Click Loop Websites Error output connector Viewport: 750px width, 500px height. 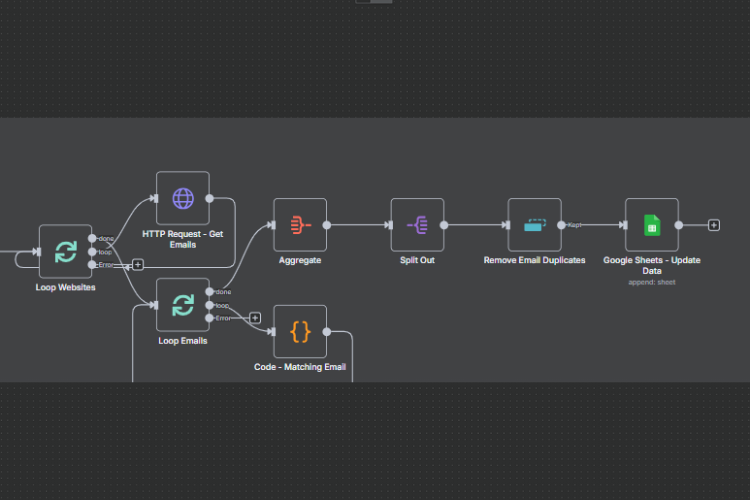[x=92, y=265]
